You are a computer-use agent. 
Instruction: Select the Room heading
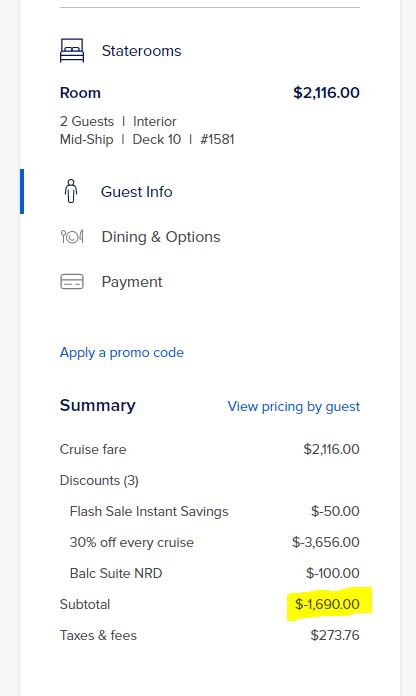click(80, 93)
